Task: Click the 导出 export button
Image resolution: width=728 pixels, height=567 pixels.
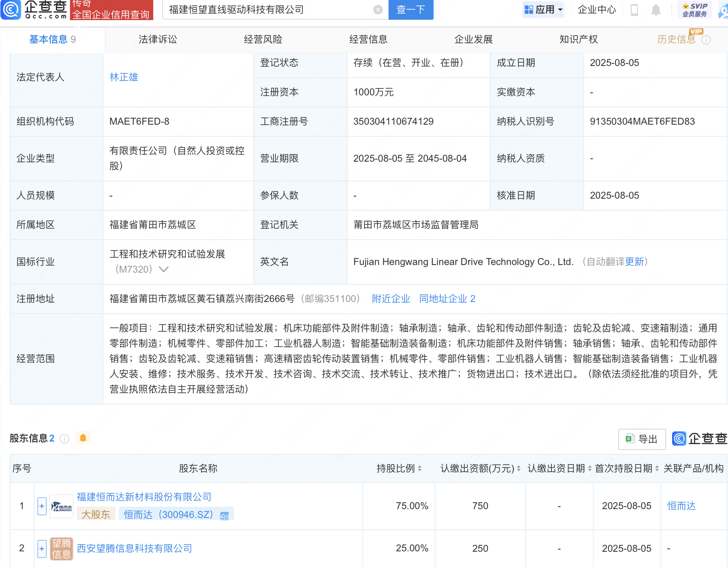Action: (642, 439)
